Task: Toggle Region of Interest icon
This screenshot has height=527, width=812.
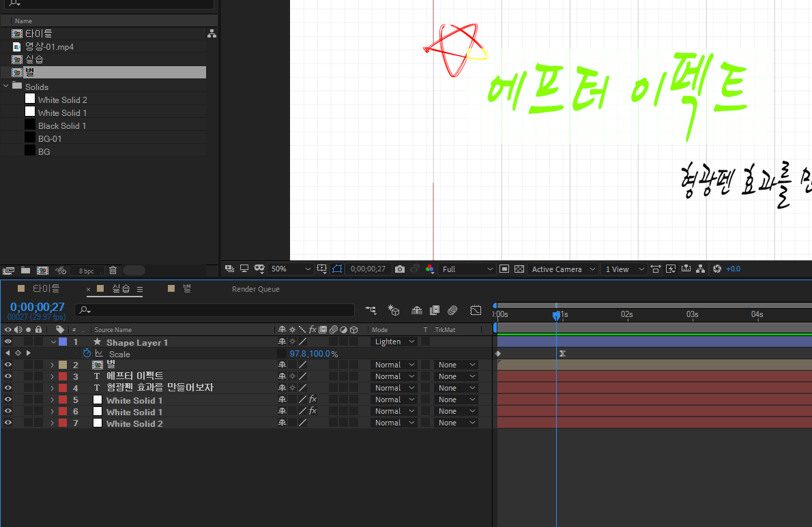Action: click(504, 269)
